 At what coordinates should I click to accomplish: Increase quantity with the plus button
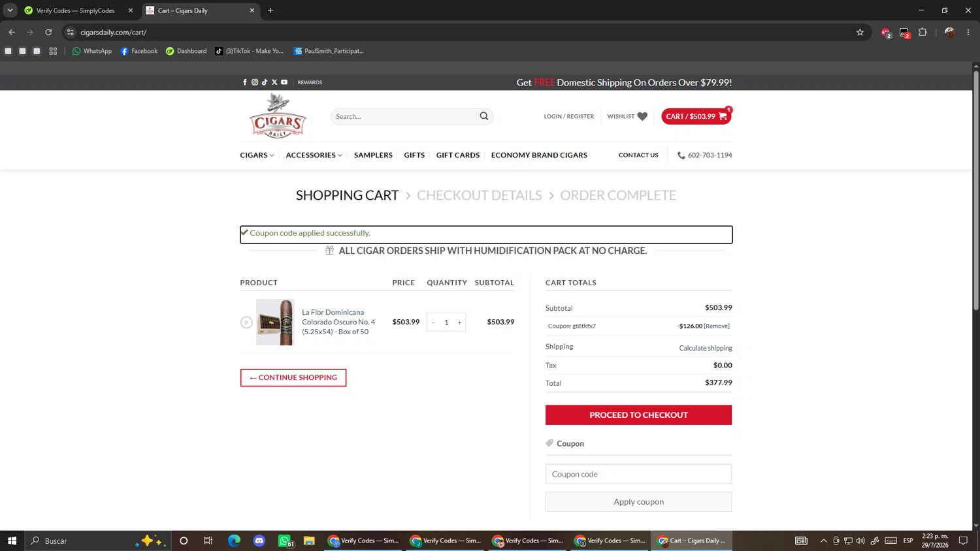pyautogui.click(x=459, y=322)
